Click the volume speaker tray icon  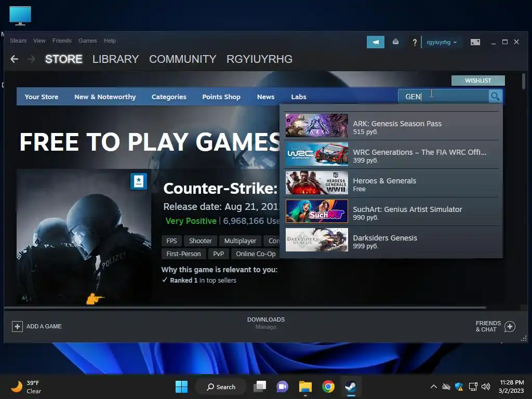[486, 387]
